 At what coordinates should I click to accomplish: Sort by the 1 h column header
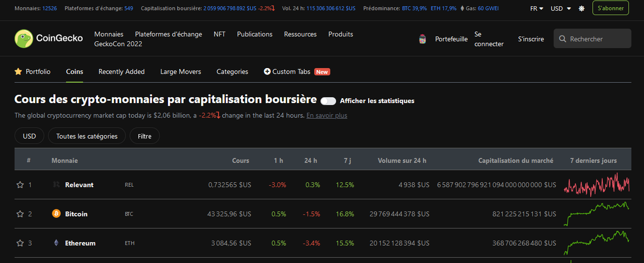click(277, 160)
